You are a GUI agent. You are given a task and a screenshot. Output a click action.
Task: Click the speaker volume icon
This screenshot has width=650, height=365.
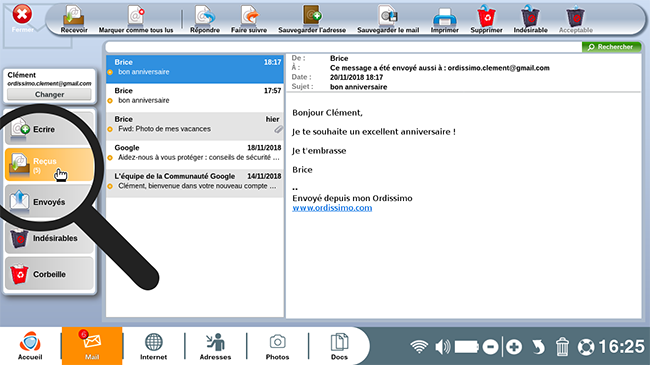(x=443, y=347)
